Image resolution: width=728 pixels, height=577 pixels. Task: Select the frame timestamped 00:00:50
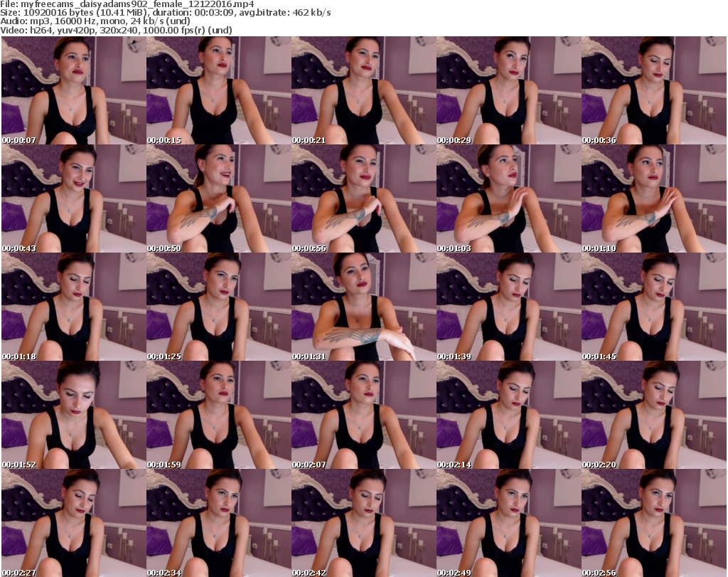click(219, 198)
